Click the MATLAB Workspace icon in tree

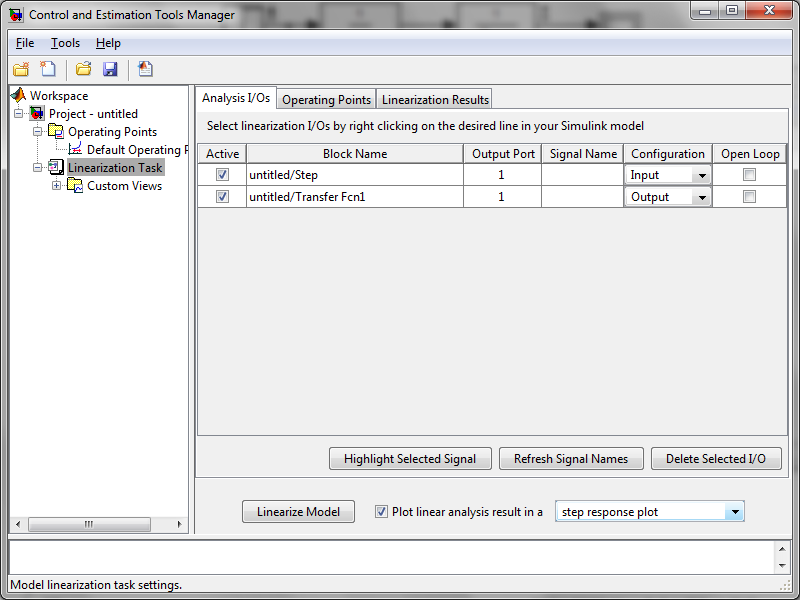click(19, 95)
